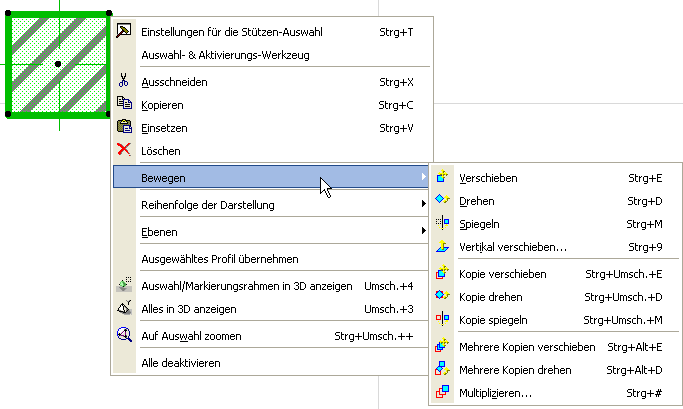Click the Vertikal verschieben icon

(x=443, y=247)
